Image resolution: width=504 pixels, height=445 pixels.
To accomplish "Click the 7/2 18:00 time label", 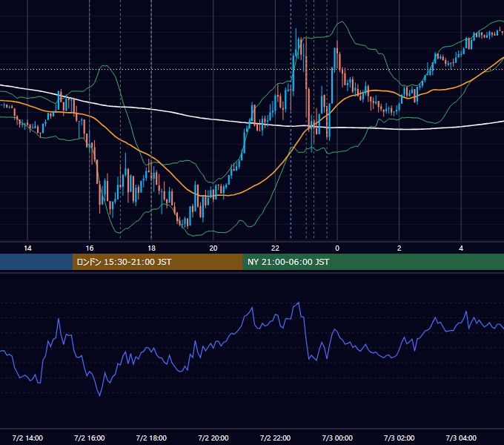I will (x=151, y=438).
